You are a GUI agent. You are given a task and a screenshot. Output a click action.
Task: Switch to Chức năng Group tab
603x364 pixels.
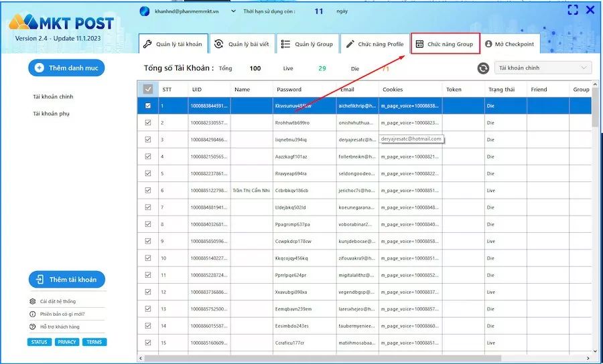445,44
